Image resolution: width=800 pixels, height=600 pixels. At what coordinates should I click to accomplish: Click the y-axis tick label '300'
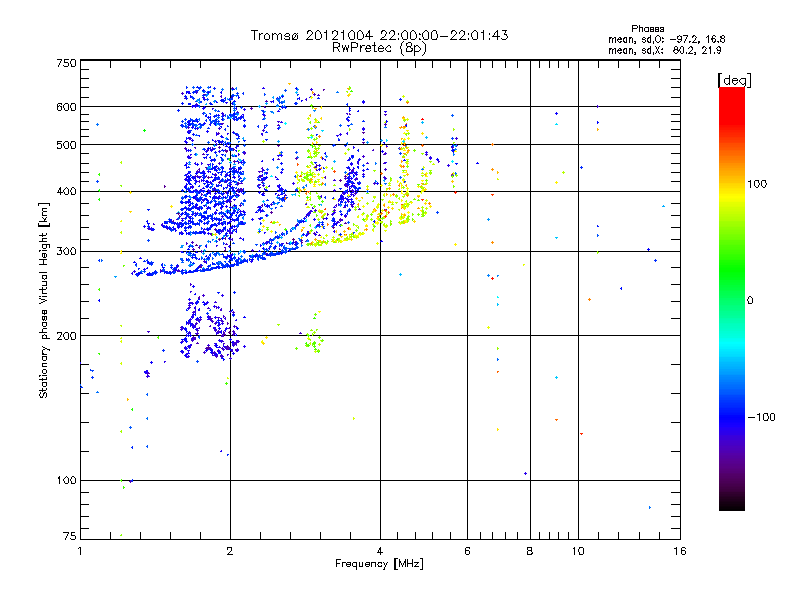pyautogui.click(x=66, y=252)
